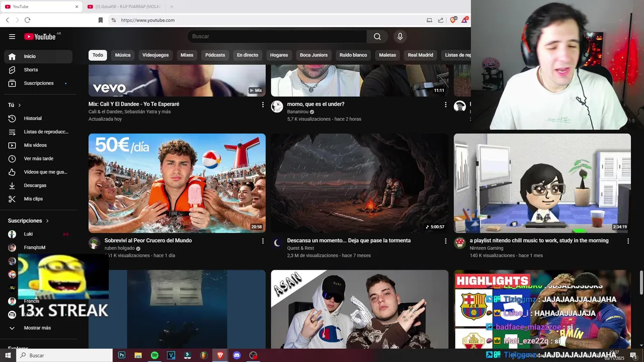
Task: Play the campfire storm cave thumbnail
Action: (360, 183)
